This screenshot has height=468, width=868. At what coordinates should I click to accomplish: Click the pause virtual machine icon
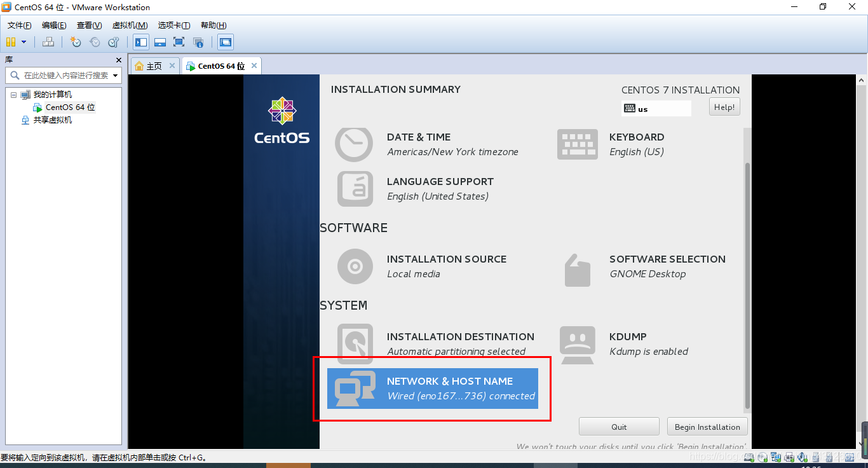10,42
